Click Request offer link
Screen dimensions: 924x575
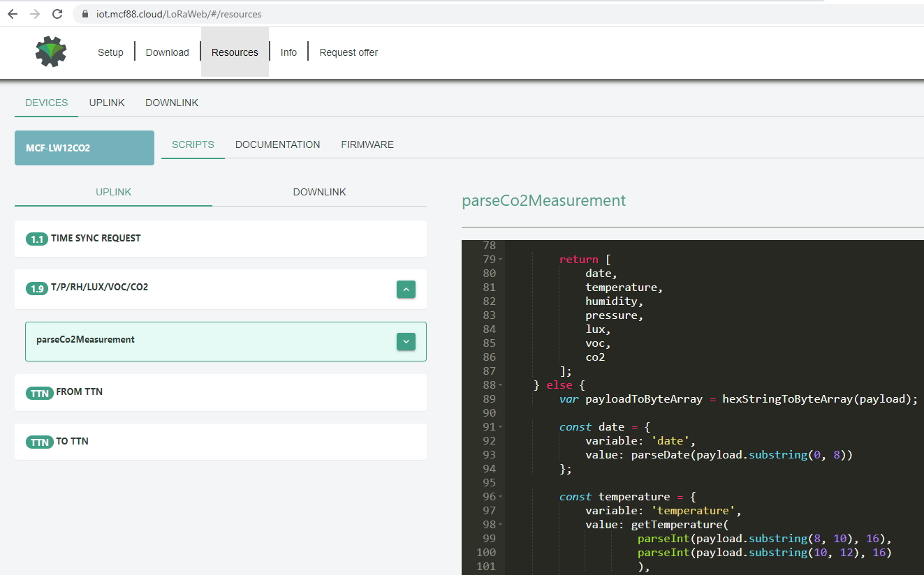349,52
